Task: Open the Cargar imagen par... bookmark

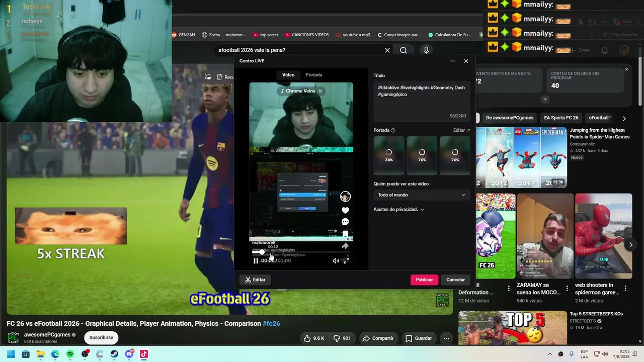Action: [398, 35]
